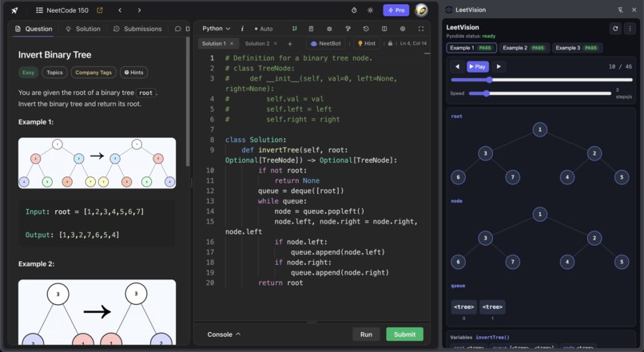Open the stopwatch timer icon
Viewport: 644px width, 352px height.
click(354, 10)
